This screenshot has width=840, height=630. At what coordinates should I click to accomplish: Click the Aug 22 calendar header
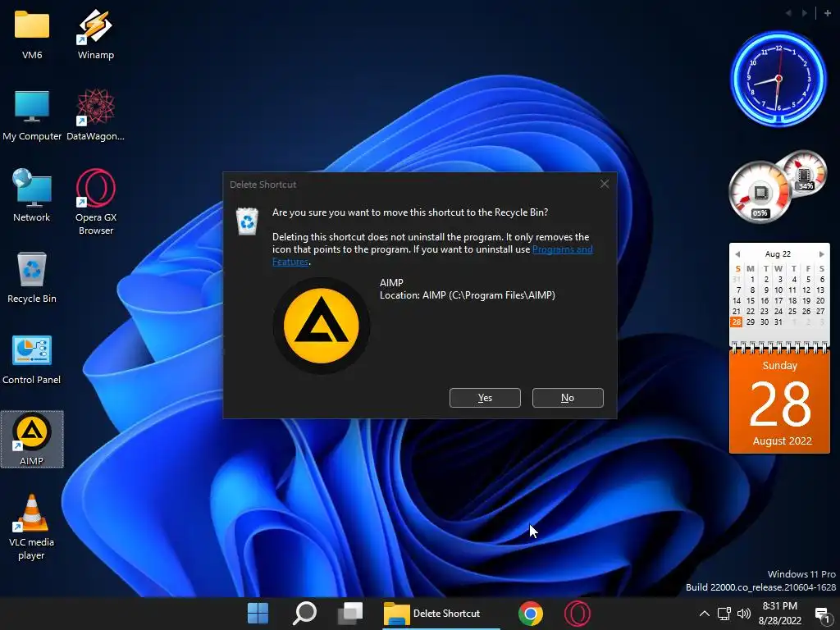click(x=778, y=254)
